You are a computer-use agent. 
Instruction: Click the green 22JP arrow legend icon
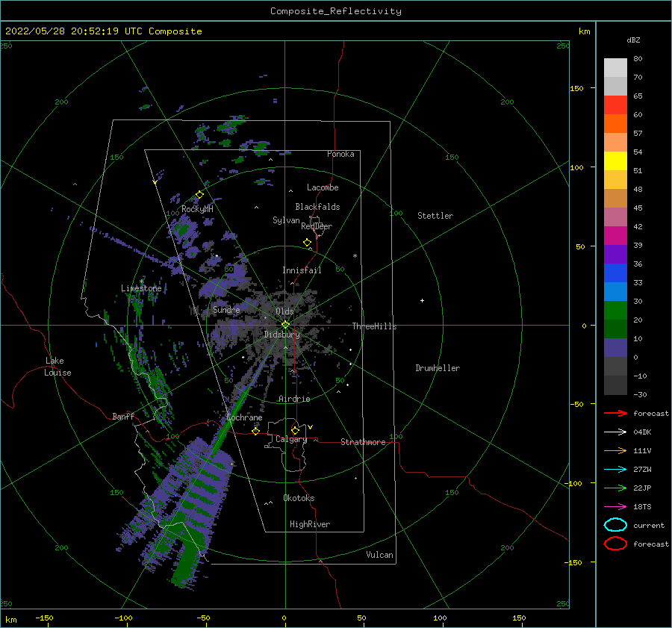(615, 488)
